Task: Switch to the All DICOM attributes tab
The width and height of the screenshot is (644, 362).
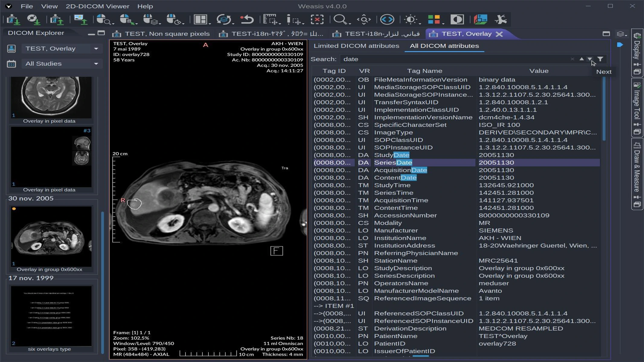Action: (444, 46)
